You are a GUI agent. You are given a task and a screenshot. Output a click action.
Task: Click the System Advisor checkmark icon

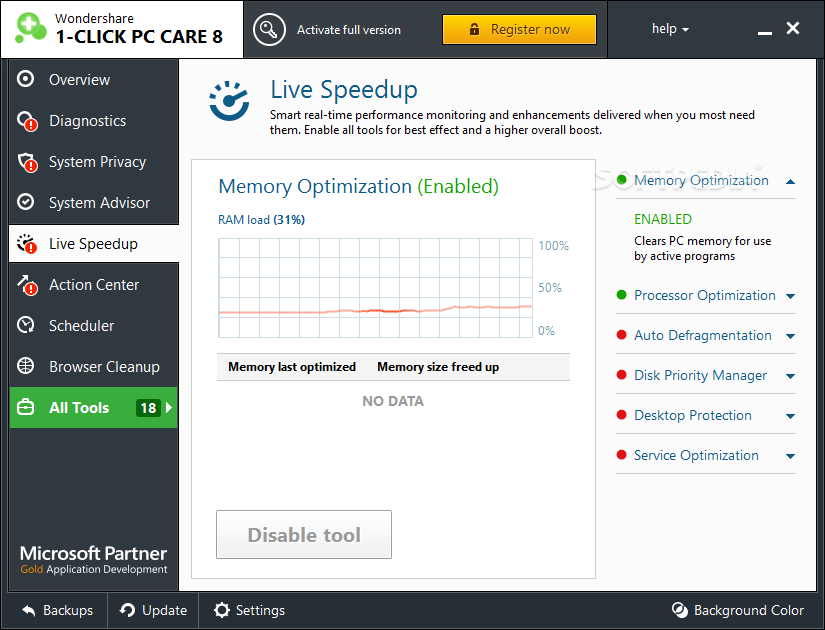25,202
